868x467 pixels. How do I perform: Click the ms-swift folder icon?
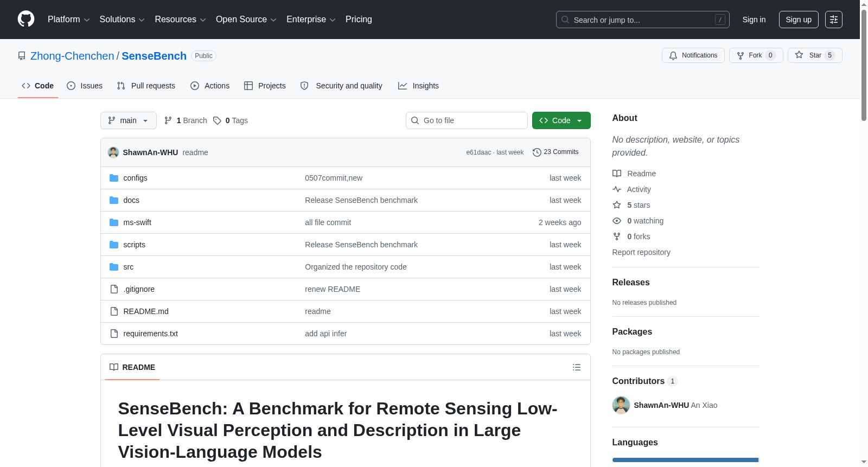tap(114, 222)
